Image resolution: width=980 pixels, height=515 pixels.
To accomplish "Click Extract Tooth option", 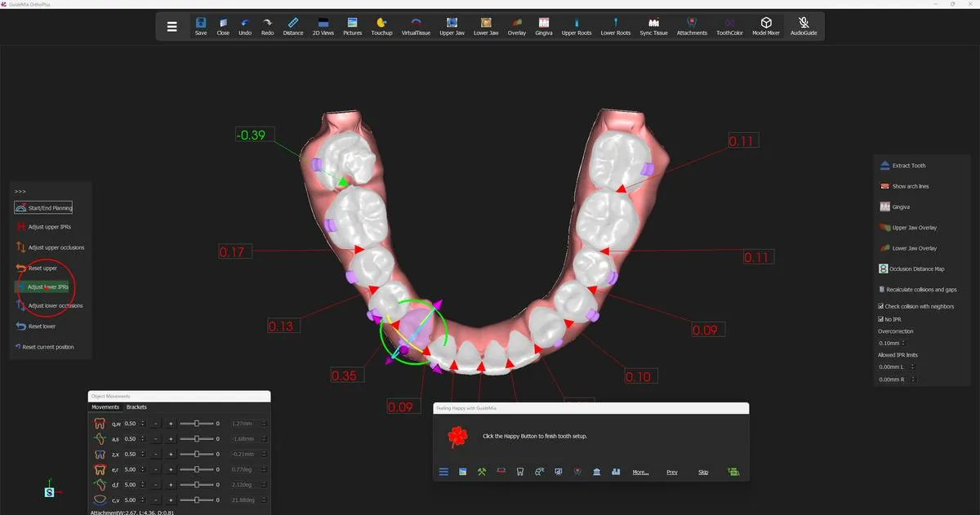I will (903, 166).
